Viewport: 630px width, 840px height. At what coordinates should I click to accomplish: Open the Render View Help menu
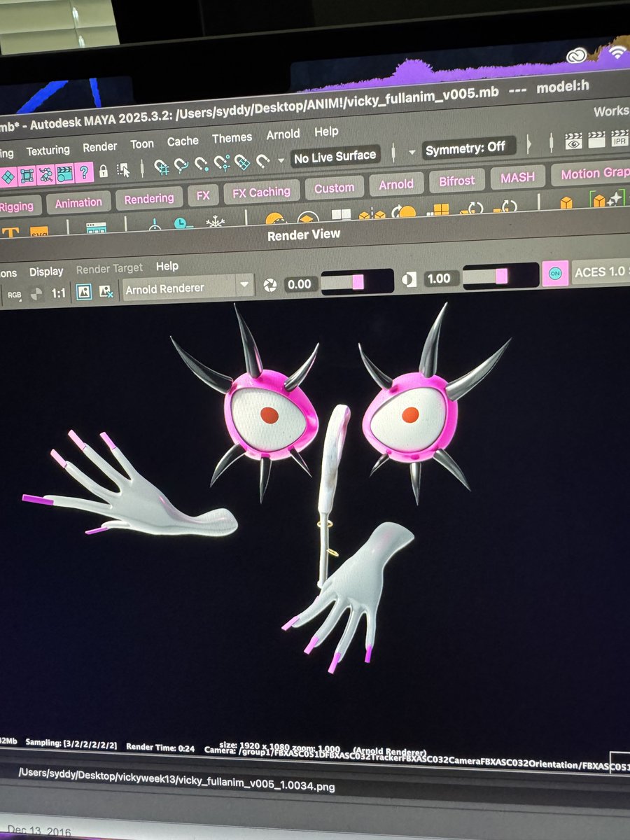(167, 266)
